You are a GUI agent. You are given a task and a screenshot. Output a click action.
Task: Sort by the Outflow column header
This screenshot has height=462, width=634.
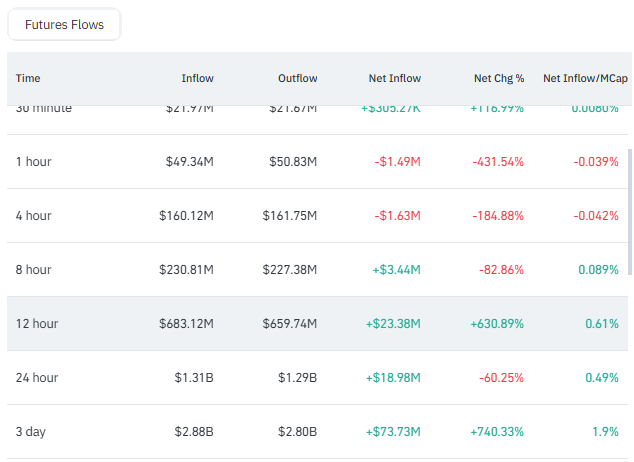[x=297, y=78]
